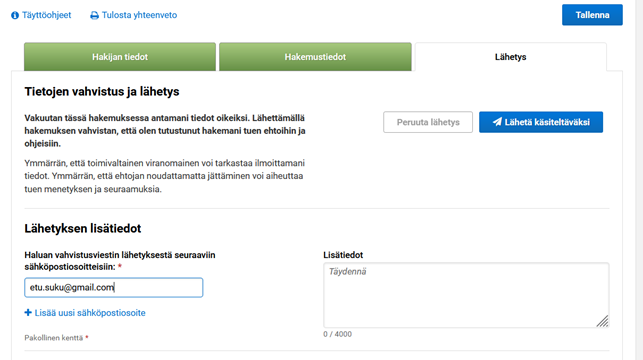The width and height of the screenshot is (643, 360).
Task: Click the Lisätiedot label above the textarea
Action: coord(343,255)
